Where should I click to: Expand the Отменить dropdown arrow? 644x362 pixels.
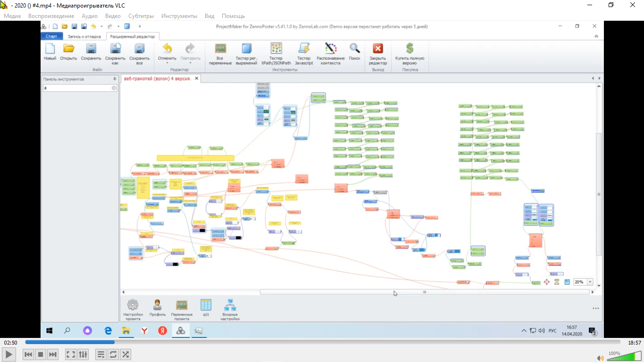[167, 63]
